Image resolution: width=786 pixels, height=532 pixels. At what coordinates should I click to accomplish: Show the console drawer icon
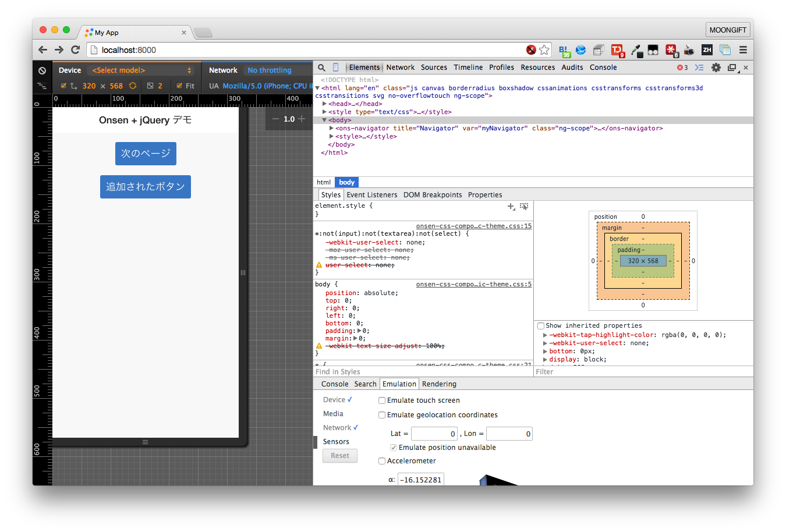coord(699,68)
